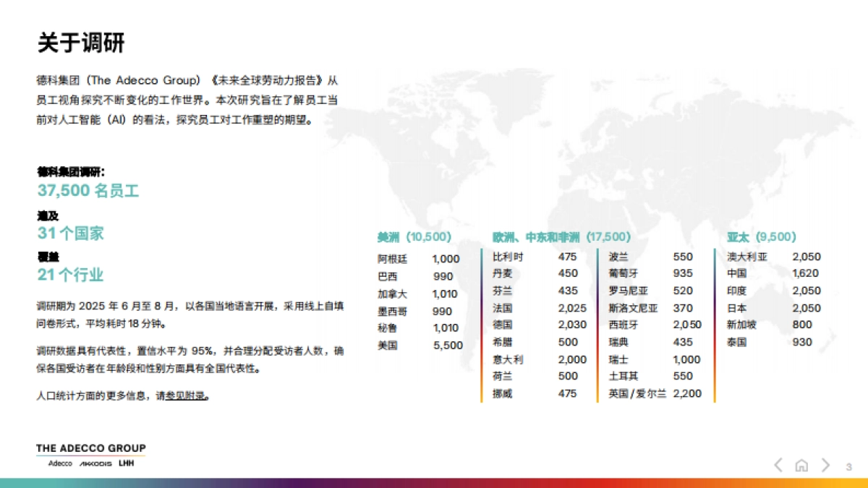Advance using the next slide arrow

pos(826,466)
